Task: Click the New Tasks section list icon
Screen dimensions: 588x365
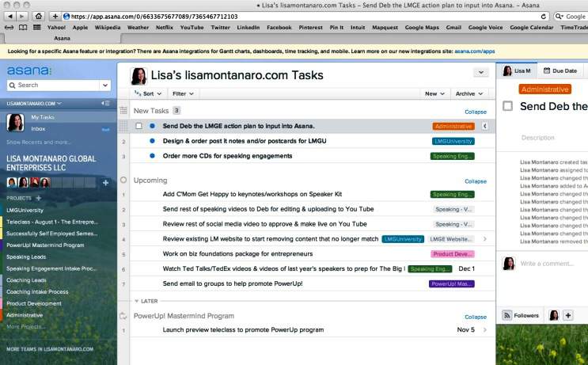Action: tap(123, 110)
